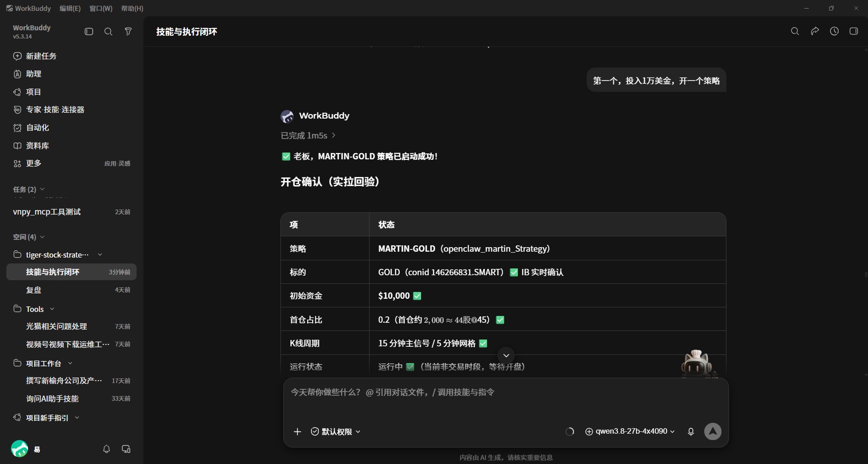Click the green checkmark before 老板

[x=286, y=157]
